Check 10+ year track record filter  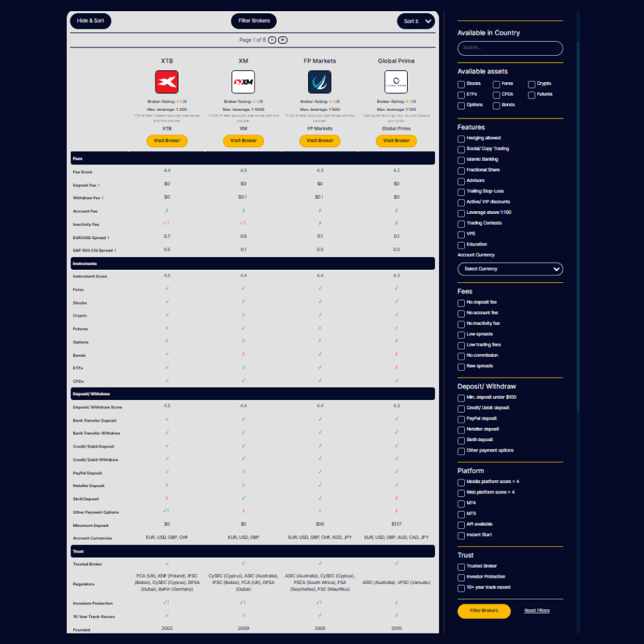(x=461, y=588)
